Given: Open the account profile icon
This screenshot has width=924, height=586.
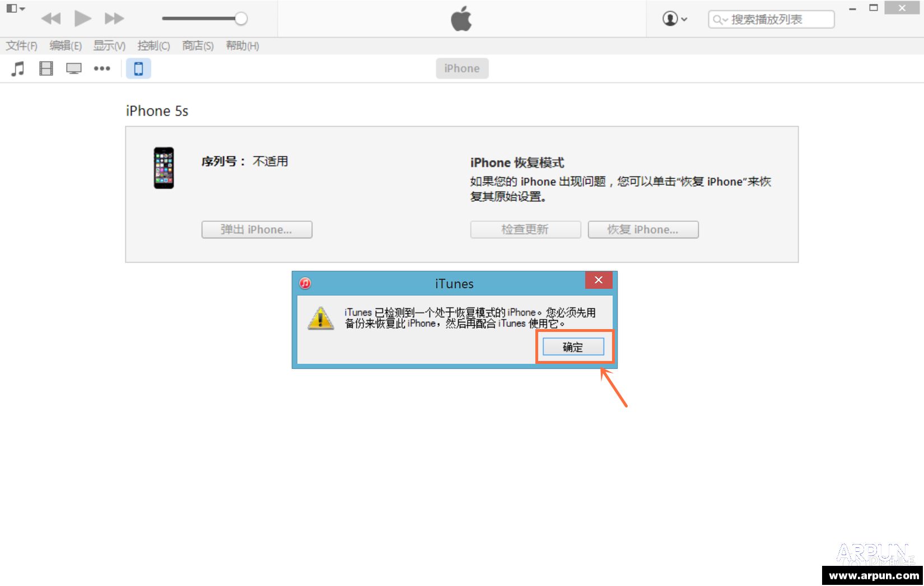Looking at the screenshot, I should tap(670, 18).
